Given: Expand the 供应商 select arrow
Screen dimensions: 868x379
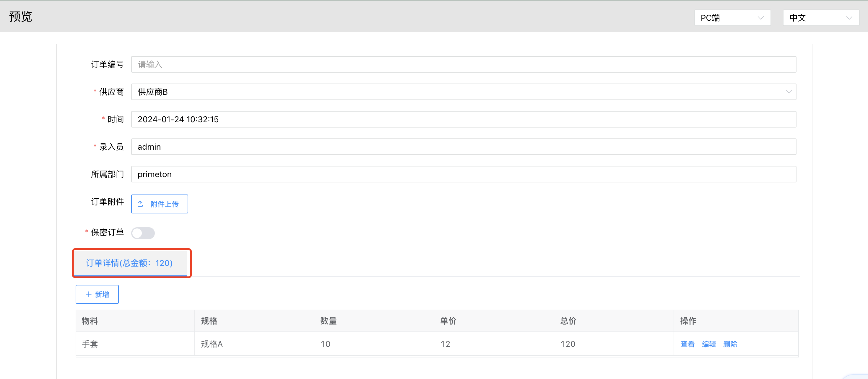Looking at the screenshot, I should pyautogui.click(x=789, y=92).
